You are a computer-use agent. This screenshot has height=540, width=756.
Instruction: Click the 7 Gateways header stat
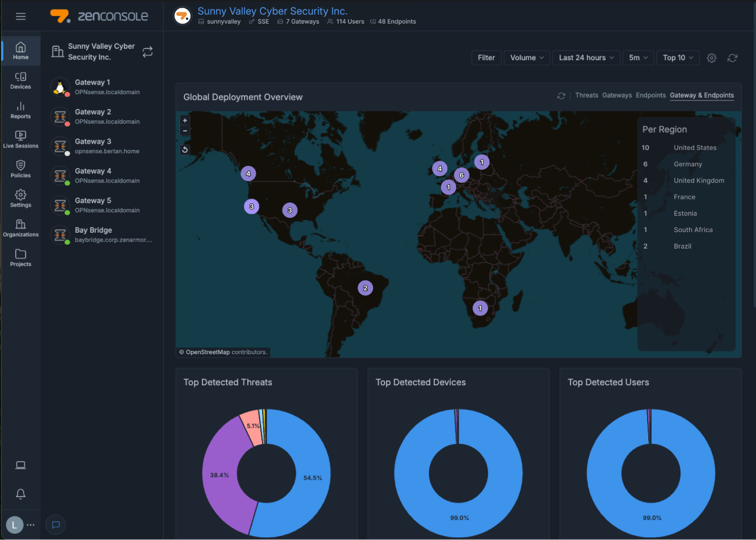pyautogui.click(x=298, y=22)
